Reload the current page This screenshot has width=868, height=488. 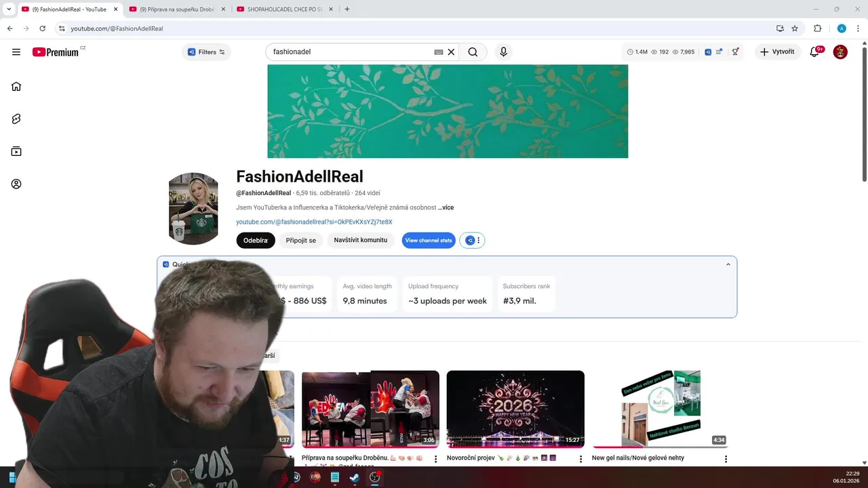click(x=43, y=28)
